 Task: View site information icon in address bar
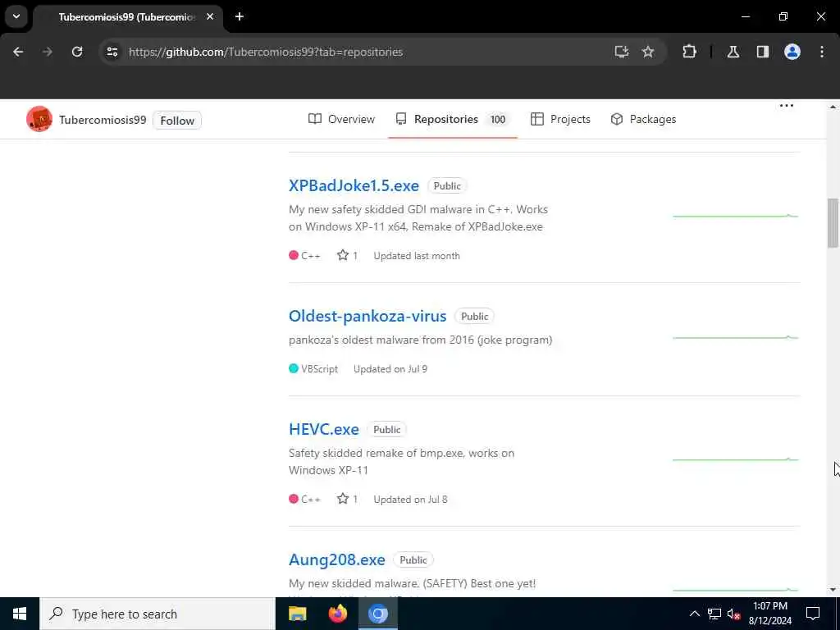112,52
